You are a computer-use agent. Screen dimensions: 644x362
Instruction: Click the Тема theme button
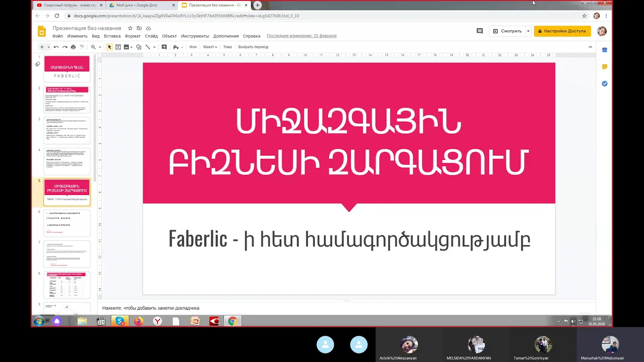[227, 47]
